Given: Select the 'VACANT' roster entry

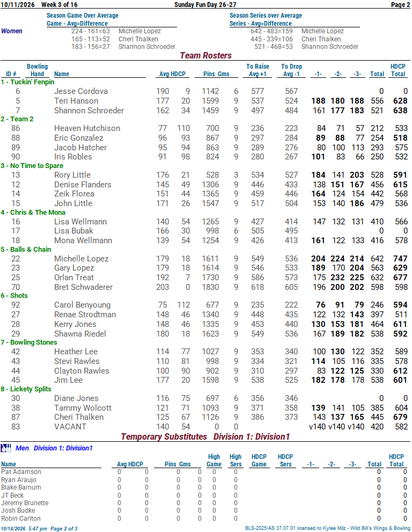Looking at the screenshot, I should (x=70, y=427).
